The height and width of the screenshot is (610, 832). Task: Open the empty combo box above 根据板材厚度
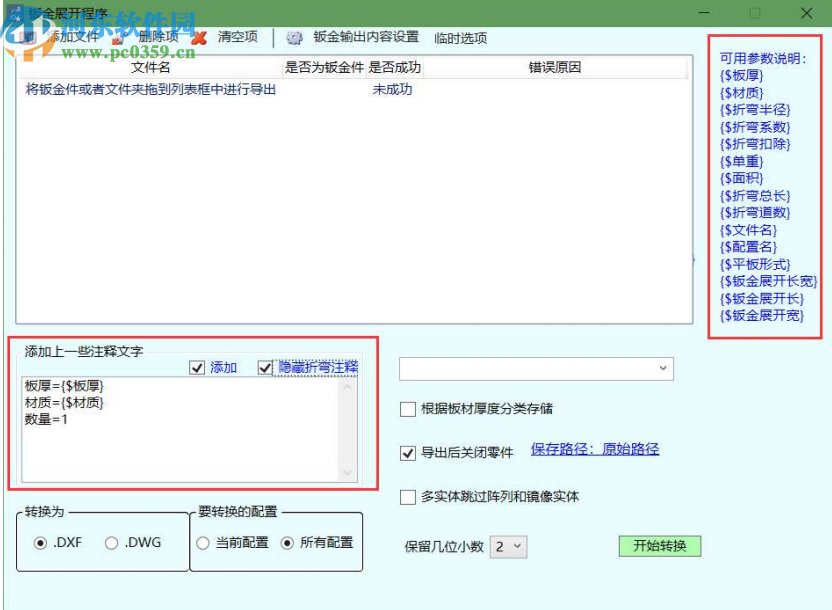coord(536,369)
